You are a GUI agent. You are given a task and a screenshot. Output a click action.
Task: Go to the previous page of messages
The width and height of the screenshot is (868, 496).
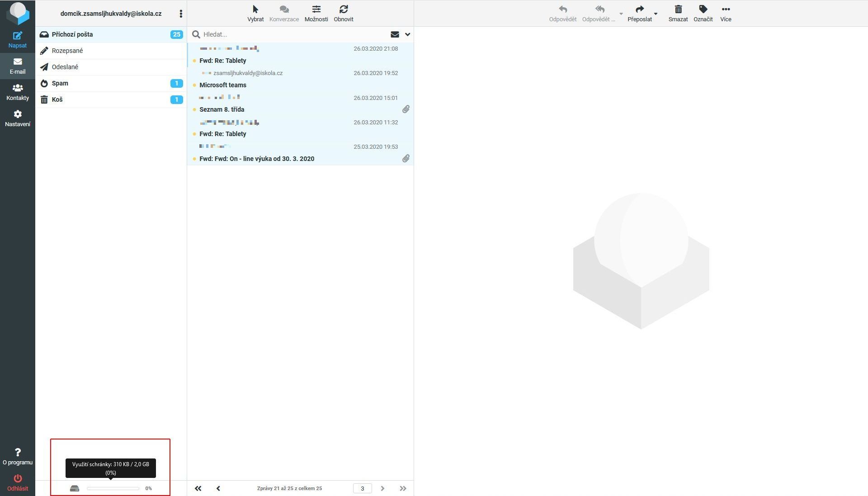coord(218,488)
